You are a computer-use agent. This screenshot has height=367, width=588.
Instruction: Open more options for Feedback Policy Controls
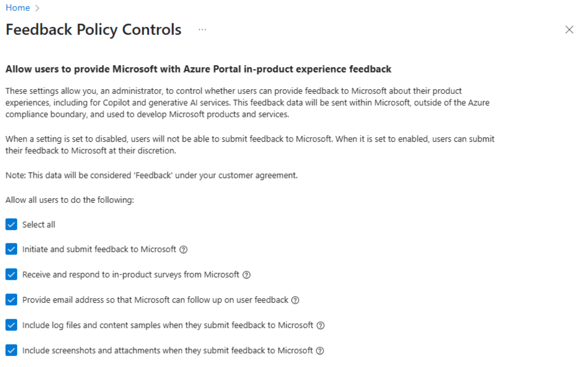pyautogui.click(x=202, y=31)
